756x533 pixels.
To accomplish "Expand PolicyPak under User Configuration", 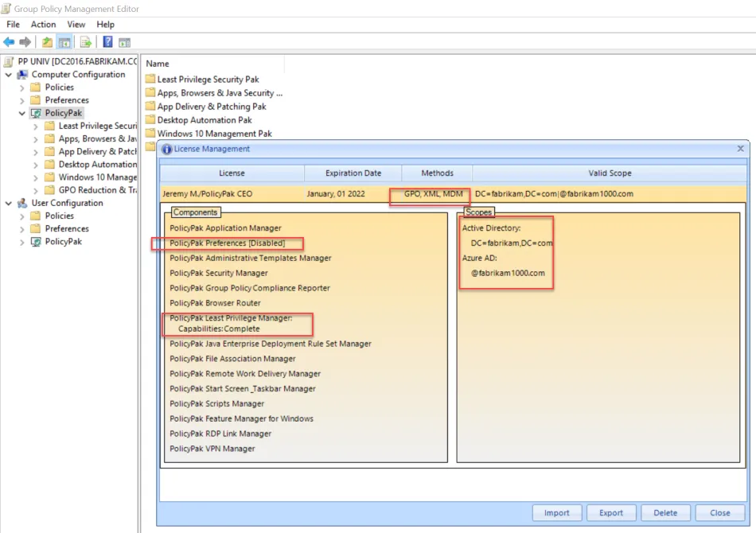I will coord(21,243).
